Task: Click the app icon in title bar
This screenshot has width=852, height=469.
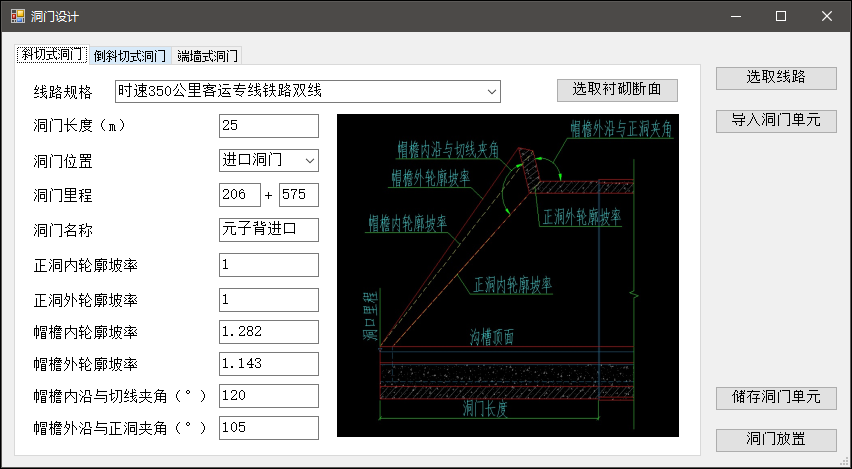Action: point(17,17)
